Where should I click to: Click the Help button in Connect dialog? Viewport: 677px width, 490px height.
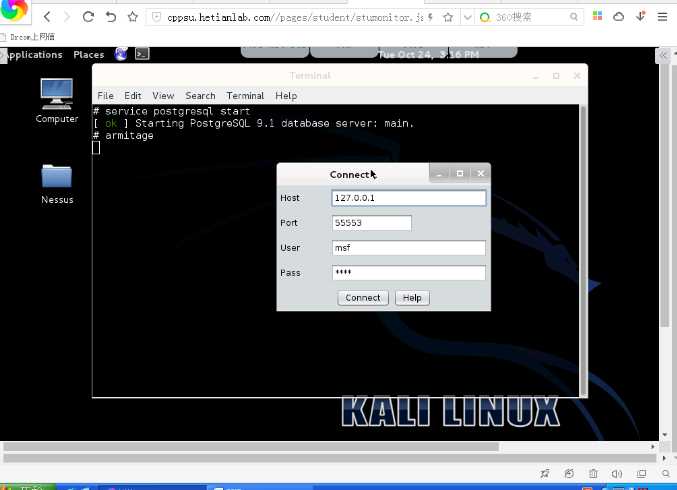coord(412,298)
